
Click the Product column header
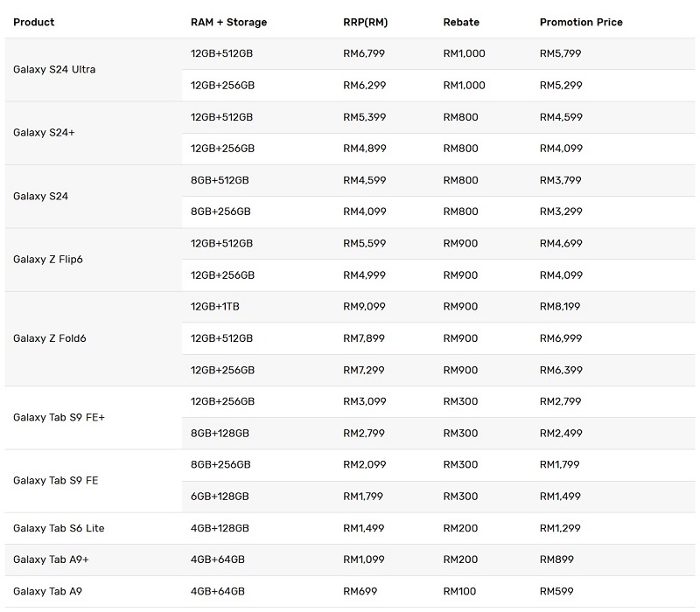[34, 23]
